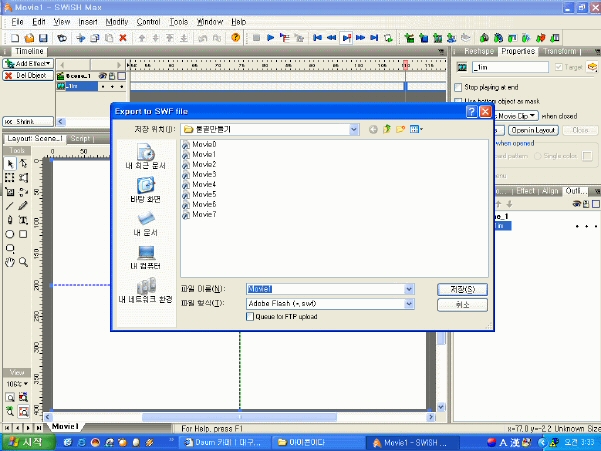
Task: Select the Ellipse tool
Action: click(10, 234)
